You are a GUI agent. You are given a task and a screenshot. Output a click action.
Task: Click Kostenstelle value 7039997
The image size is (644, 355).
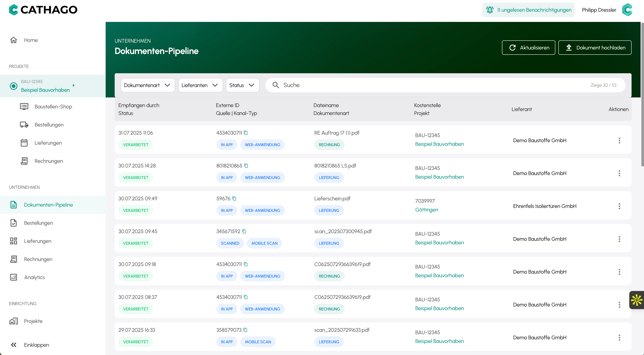click(425, 201)
